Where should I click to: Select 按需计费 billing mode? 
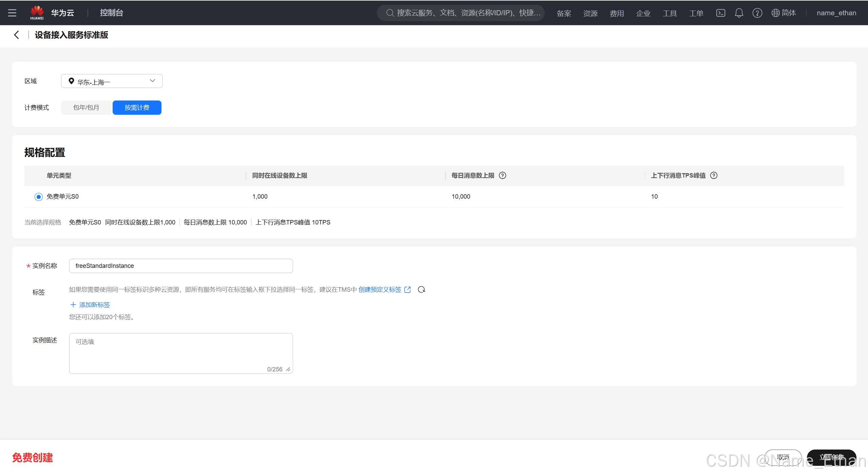click(x=137, y=108)
